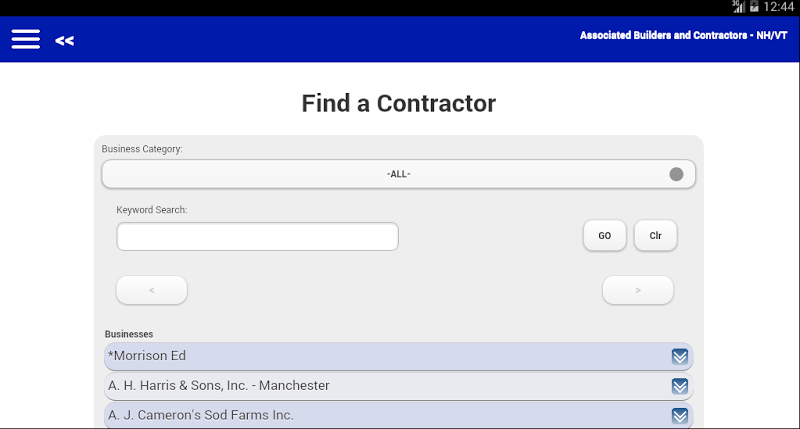The width and height of the screenshot is (800, 429).
Task: Tap the signal strength status icon
Action: point(738,6)
